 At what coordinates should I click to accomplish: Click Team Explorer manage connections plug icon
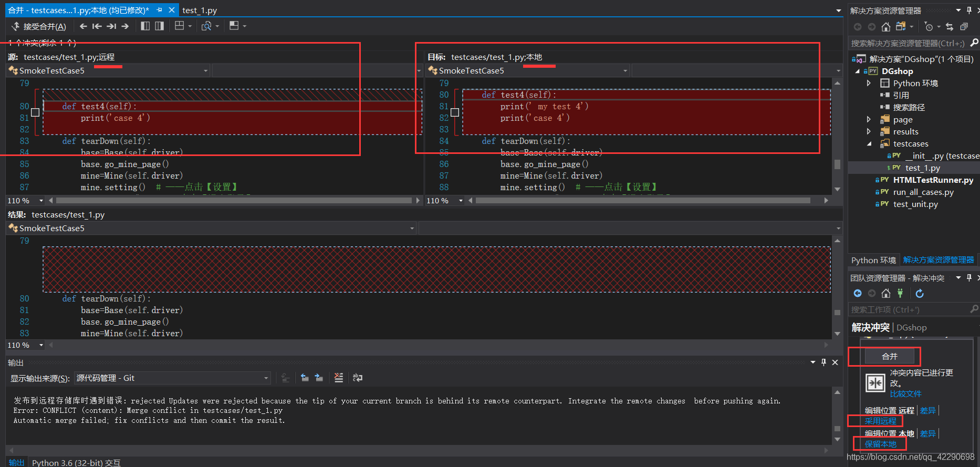900,293
